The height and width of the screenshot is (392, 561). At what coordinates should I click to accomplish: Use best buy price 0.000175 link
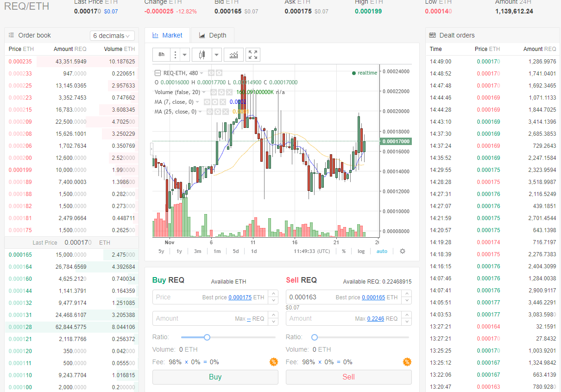tap(240, 297)
